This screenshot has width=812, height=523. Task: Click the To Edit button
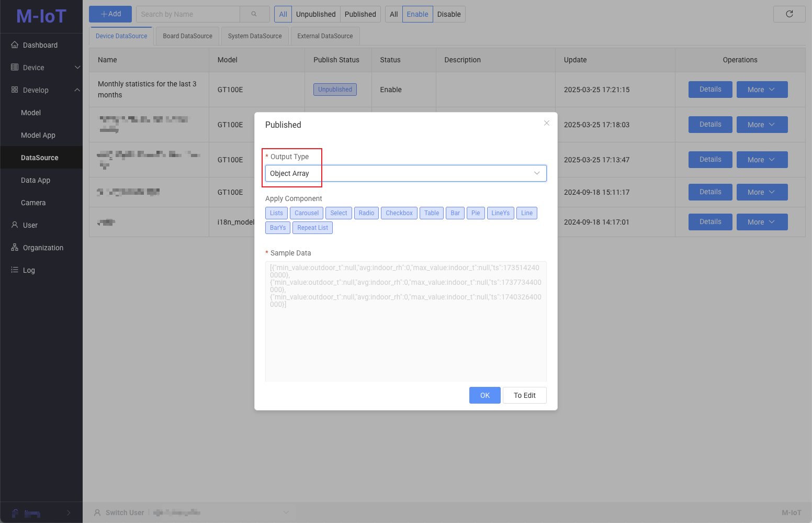point(524,395)
